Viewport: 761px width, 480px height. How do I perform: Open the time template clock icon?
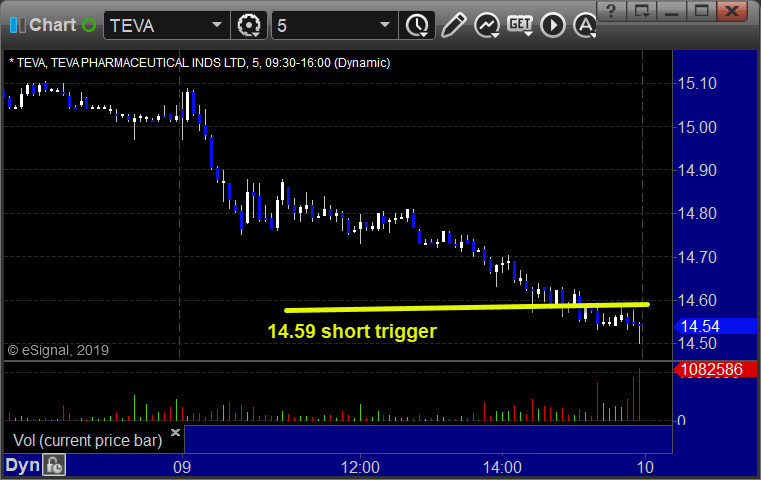417,25
